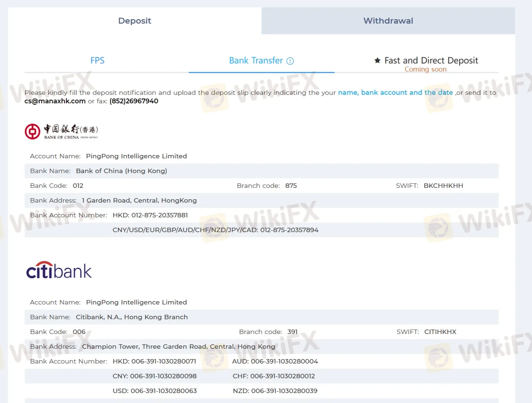Open the FPS payment tab

coord(97,60)
